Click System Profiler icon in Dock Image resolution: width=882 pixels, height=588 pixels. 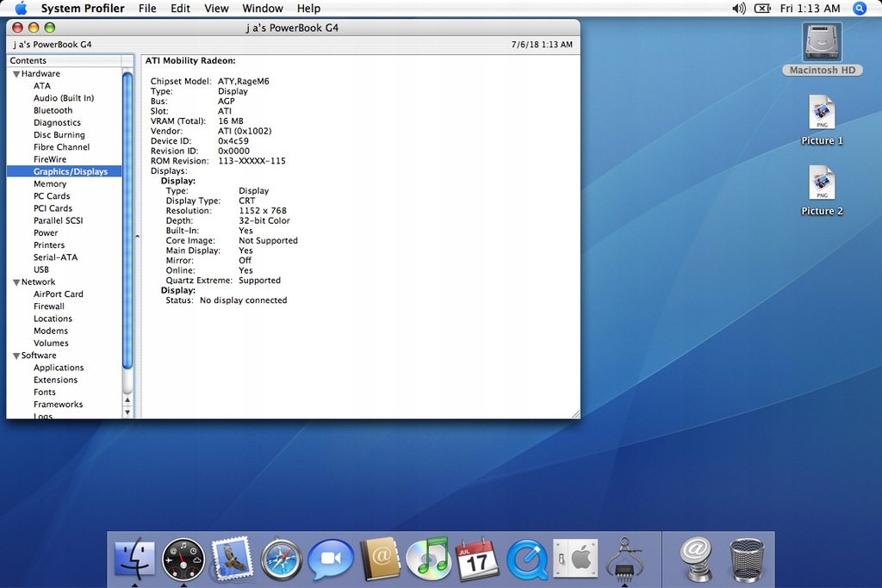(x=624, y=560)
